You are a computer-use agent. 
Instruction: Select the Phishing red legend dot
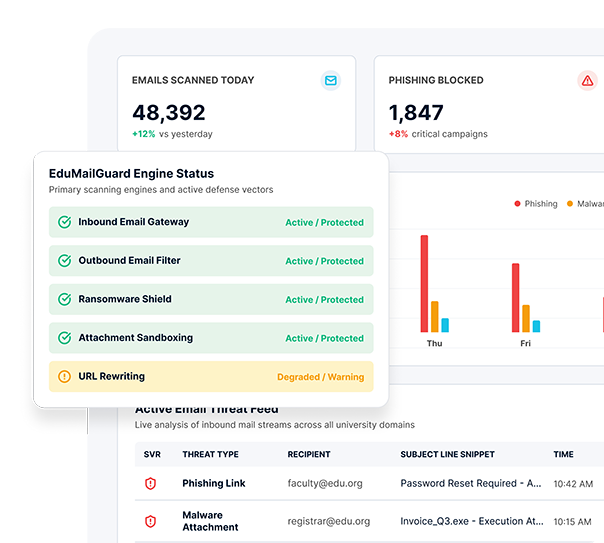click(517, 203)
